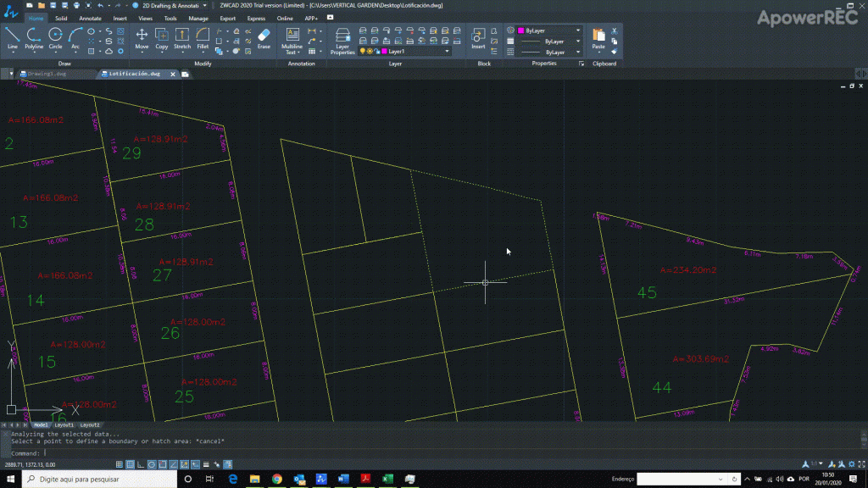Open the ByLayer color dropdown
Screen dimensions: 868x488
click(x=578, y=30)
